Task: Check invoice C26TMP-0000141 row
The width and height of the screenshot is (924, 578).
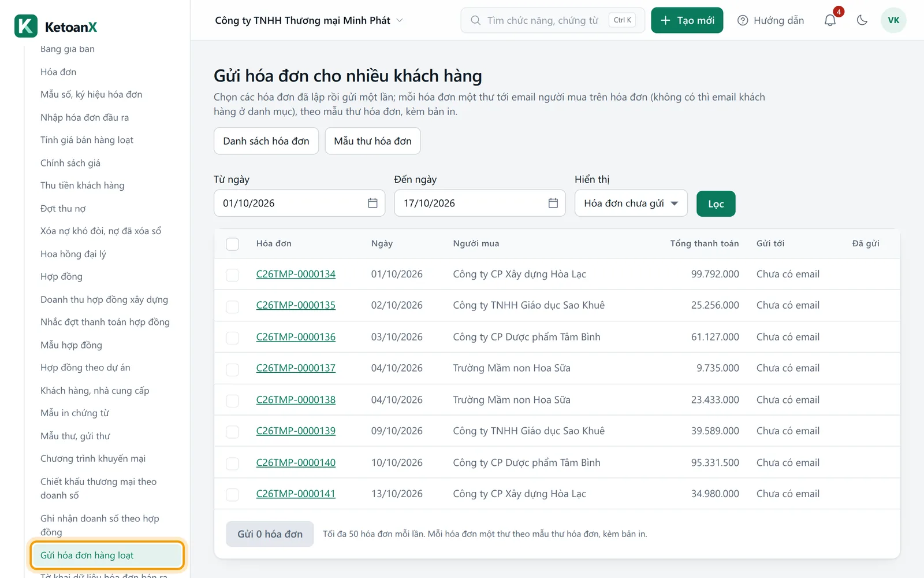Action: 232,495
